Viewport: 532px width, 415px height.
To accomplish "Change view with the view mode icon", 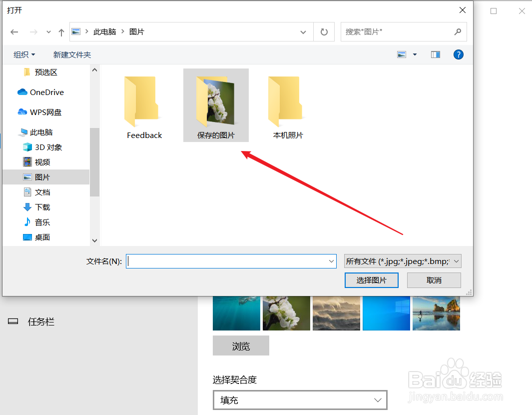I will pyautogui.click(x=402, y=54).
